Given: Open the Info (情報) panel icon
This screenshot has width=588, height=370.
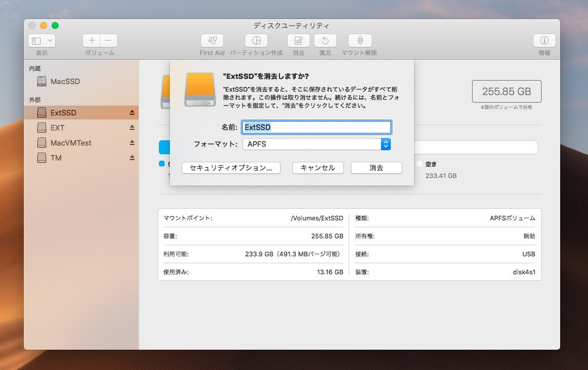Looking at the screenshot, I should 544,41.
